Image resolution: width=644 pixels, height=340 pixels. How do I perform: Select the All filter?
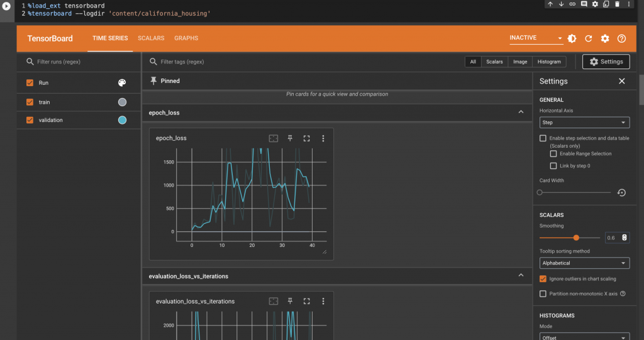473,62
